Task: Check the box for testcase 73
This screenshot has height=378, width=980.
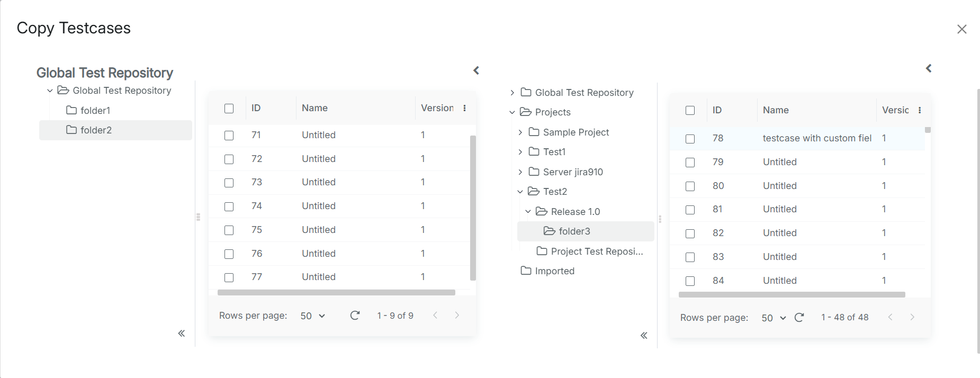Action: (229, 183)
